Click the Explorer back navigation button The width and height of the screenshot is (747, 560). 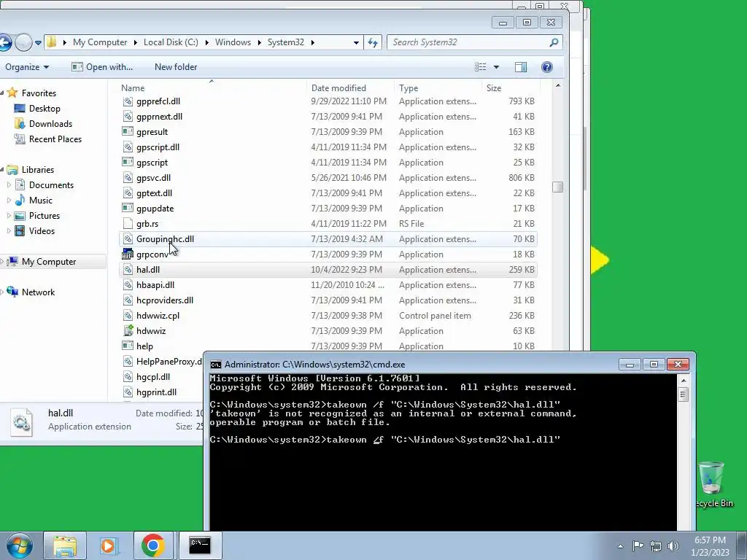tap(4, 42)
